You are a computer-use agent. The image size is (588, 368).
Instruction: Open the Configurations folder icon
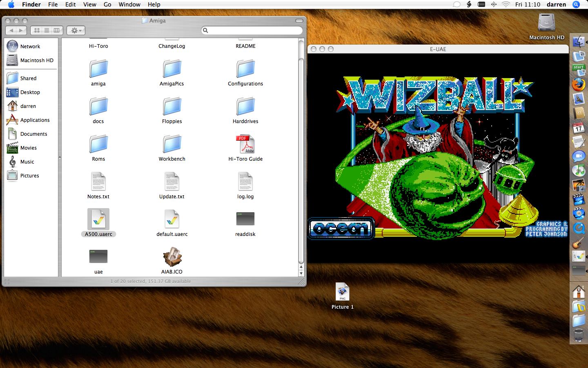click(245, 69)
